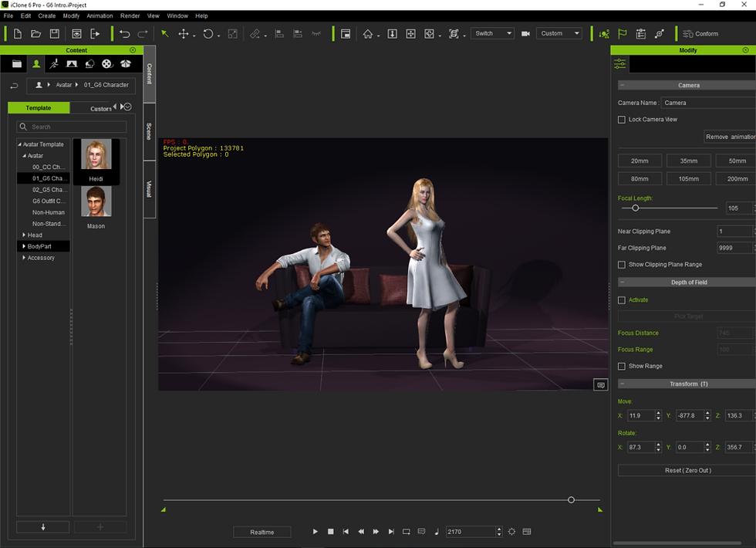Image resolution: width=756 pixels, height=548 pixels.
Task: Open timeline settings gear icon
Action: point(511,532)
